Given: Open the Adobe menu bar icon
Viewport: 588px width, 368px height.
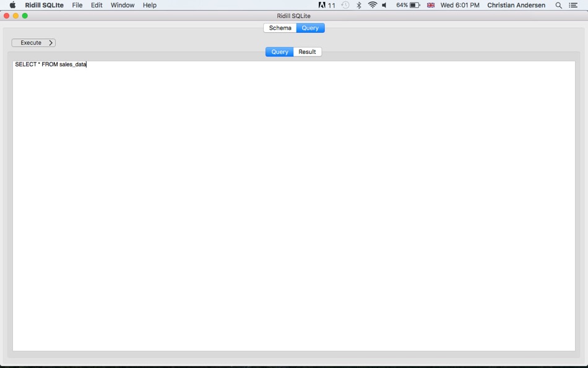Looking at the screenshot, I should click(x=327, y=5).
